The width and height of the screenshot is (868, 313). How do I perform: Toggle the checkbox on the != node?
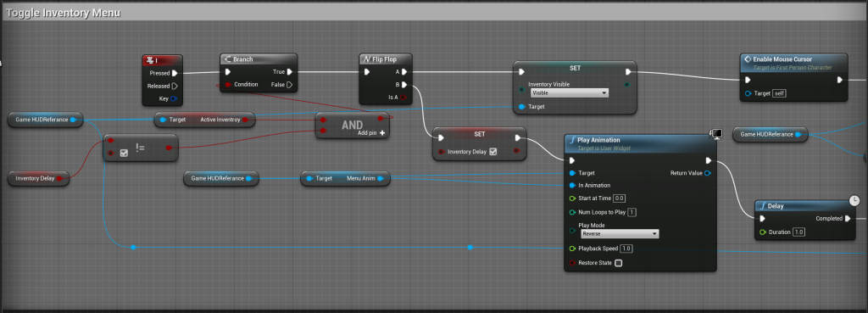point(124,153)
